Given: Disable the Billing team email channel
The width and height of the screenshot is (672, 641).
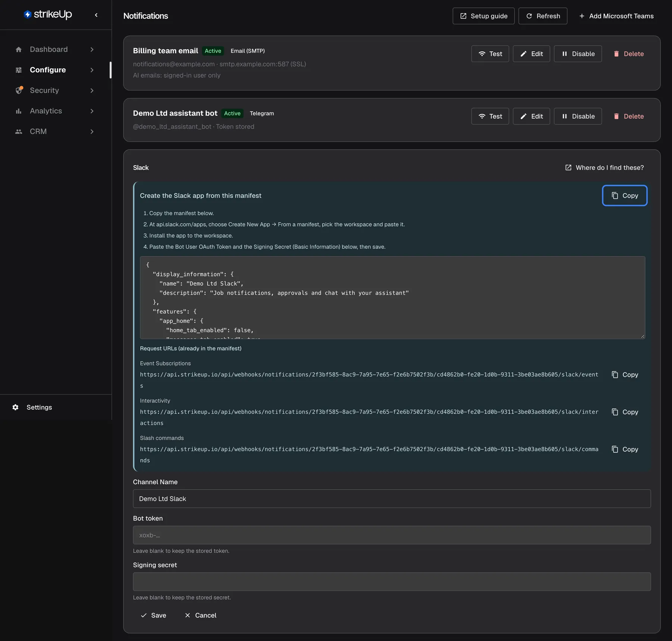Looking at the screenshot, I should (578, 54).
